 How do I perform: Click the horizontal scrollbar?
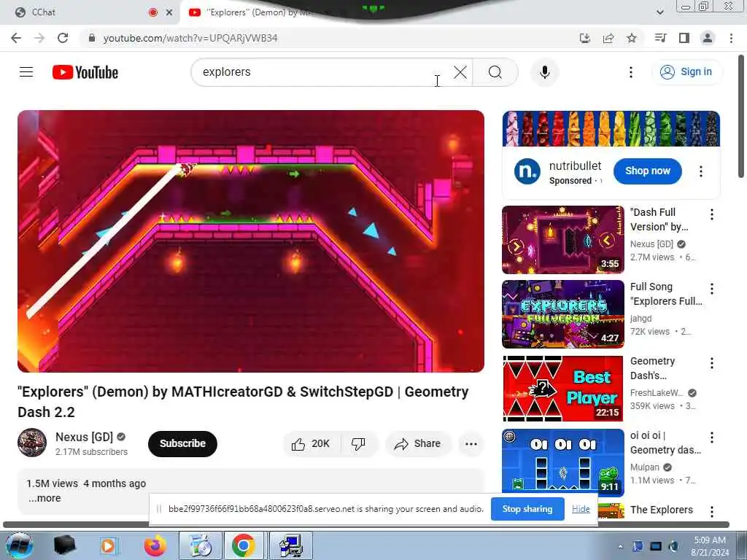tap(366, 524)
